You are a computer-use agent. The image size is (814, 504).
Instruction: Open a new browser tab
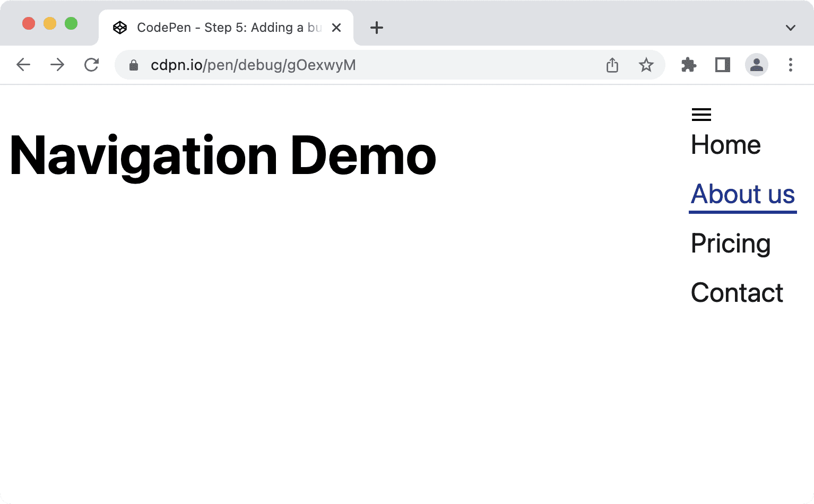coord(377,28)
